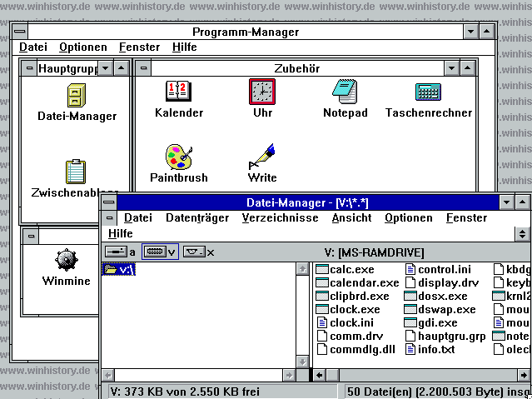Open the Ansicht menu
Screen dimensions: 532x399
pos(351,217)
